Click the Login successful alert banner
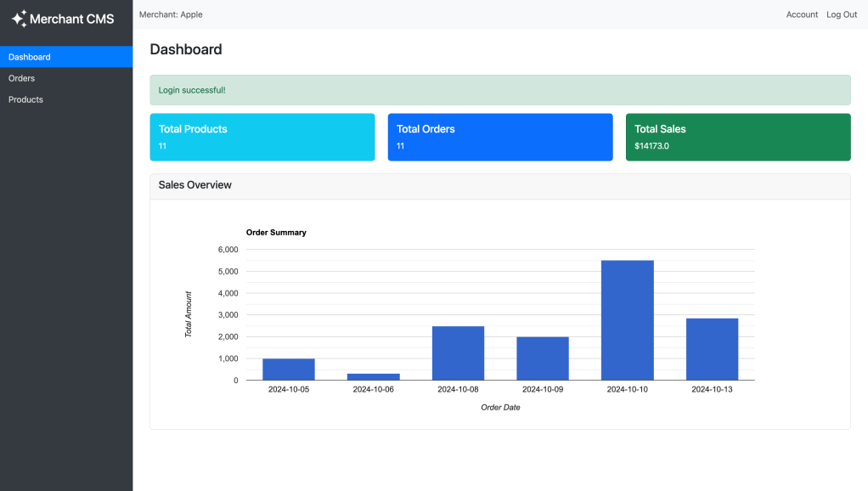Viewport: 868px width, 491px height. (500, 90)
